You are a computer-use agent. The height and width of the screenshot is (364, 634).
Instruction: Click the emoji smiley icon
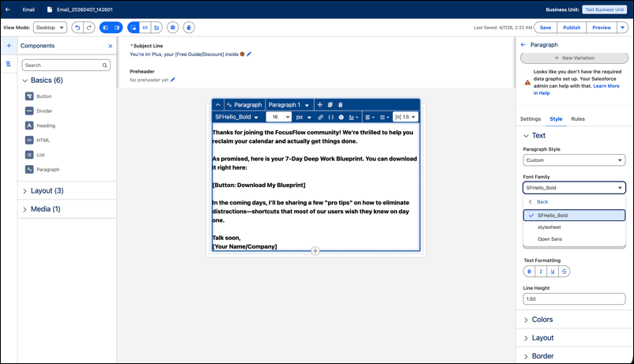tap(342, 117)
